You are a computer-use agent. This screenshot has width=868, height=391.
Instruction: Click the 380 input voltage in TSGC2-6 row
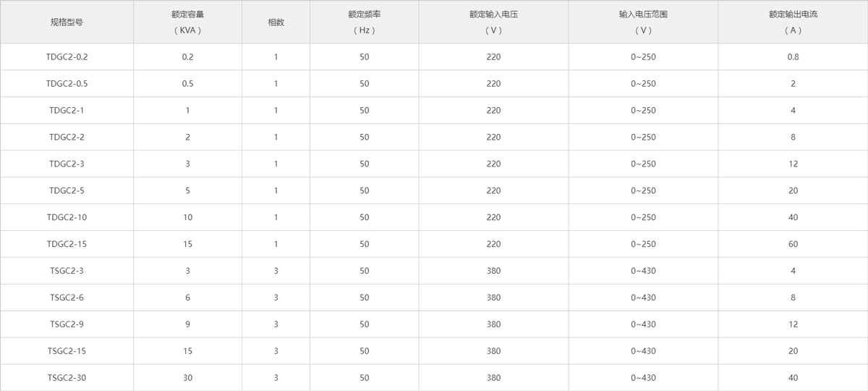[x=493, y=298]
